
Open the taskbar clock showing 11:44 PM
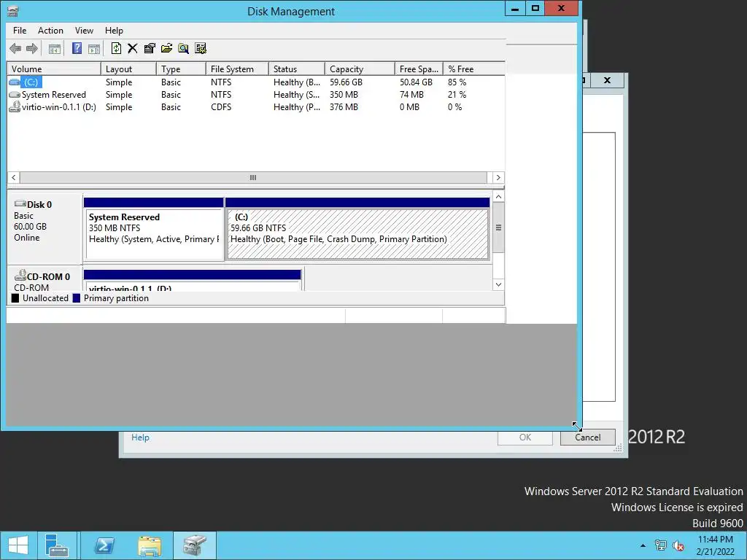[x=715, y=545]
